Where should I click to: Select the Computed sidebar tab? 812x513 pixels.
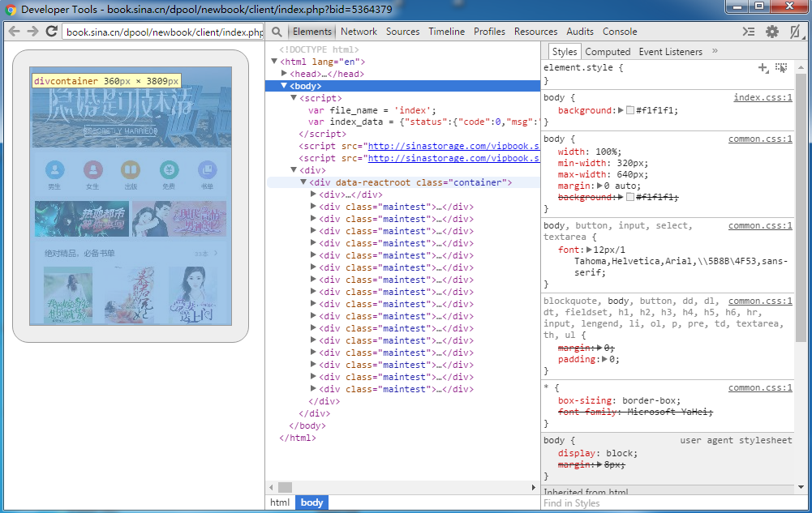(608, 52)
